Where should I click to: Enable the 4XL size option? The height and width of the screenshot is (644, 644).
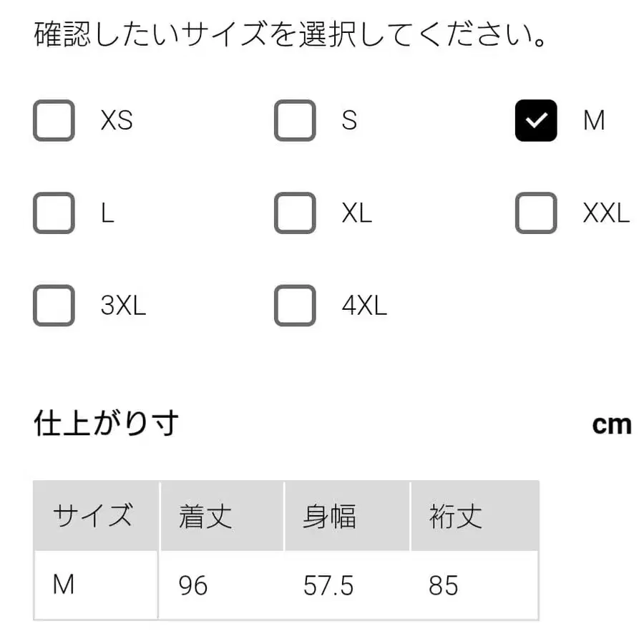pyautogui.click(x=294, y=306)
